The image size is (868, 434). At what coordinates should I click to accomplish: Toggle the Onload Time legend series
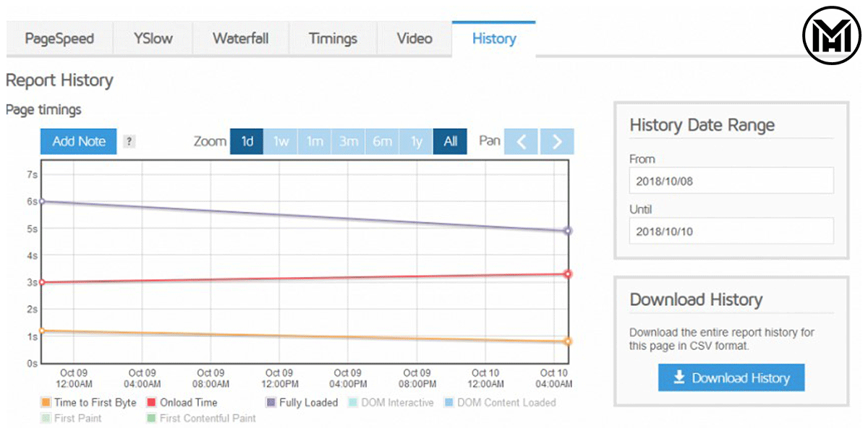(182, 402)
